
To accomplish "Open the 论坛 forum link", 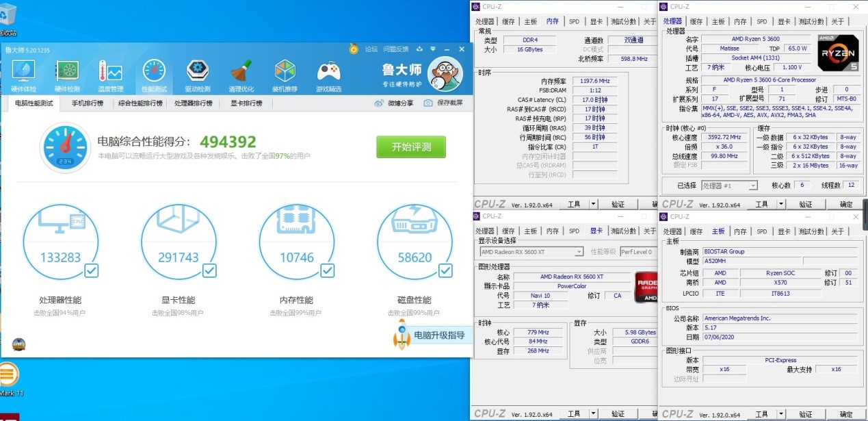I will 371,49.
